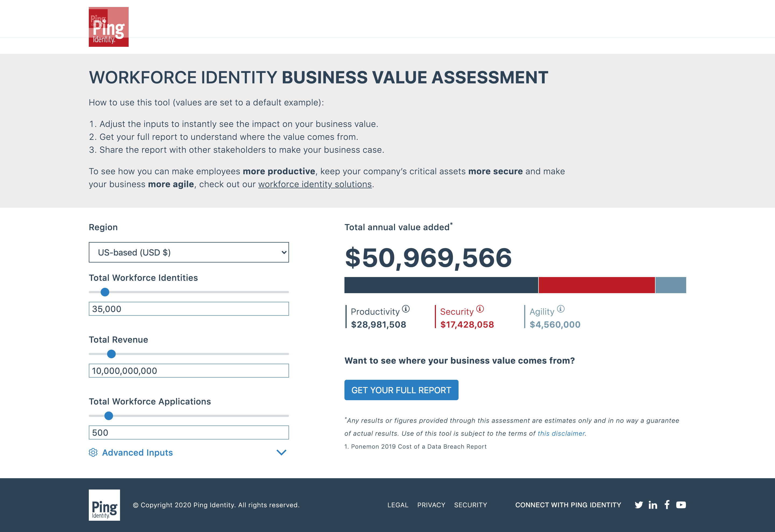This screenshot has width=775, height=532.
Task: Click the Ping Identity header logo
Action: point(108,27)
